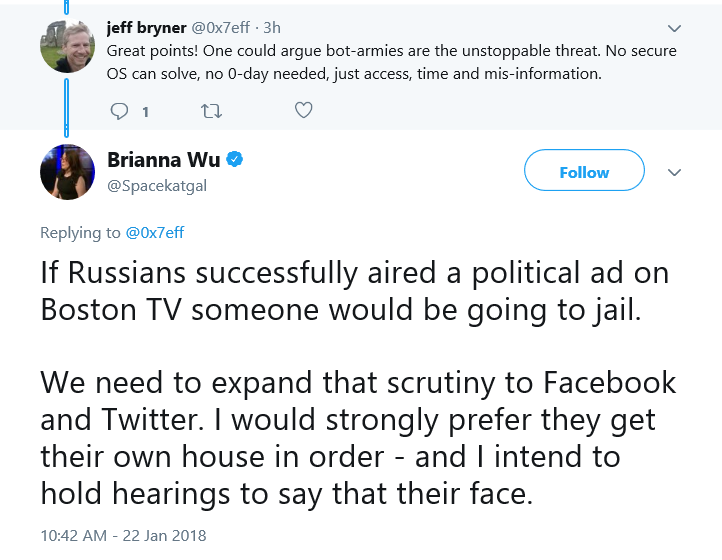Open the 3h timestamp on the tweet
Screen dimensions: 722x560
click(x=272, y=28)
